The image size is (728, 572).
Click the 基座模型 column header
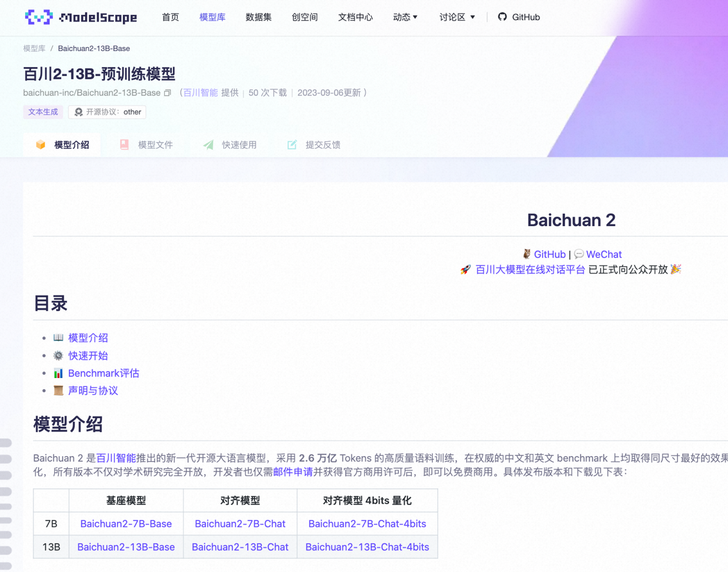tap(126, 500)
